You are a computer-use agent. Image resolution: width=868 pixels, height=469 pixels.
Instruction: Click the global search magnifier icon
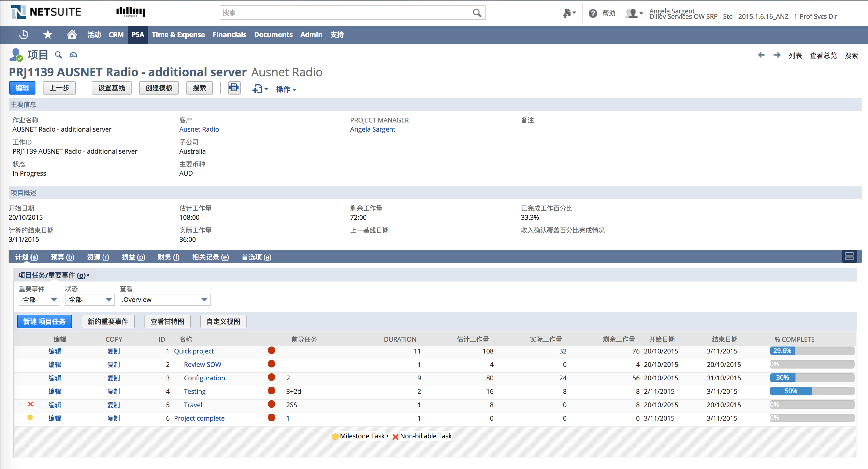pos(476,13)
